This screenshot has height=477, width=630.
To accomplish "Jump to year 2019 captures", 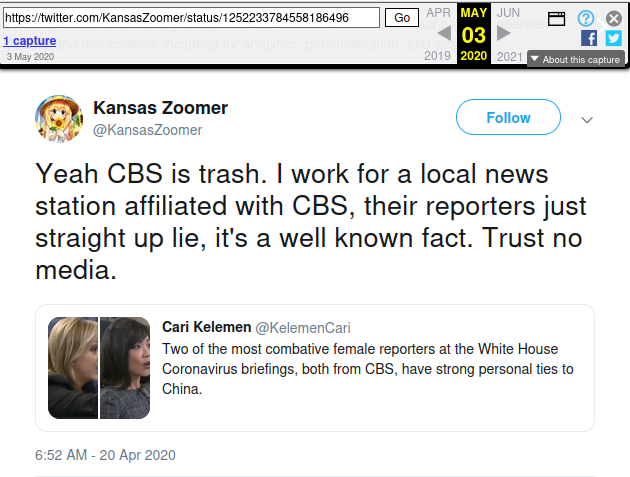I will [x=438, y=56].
